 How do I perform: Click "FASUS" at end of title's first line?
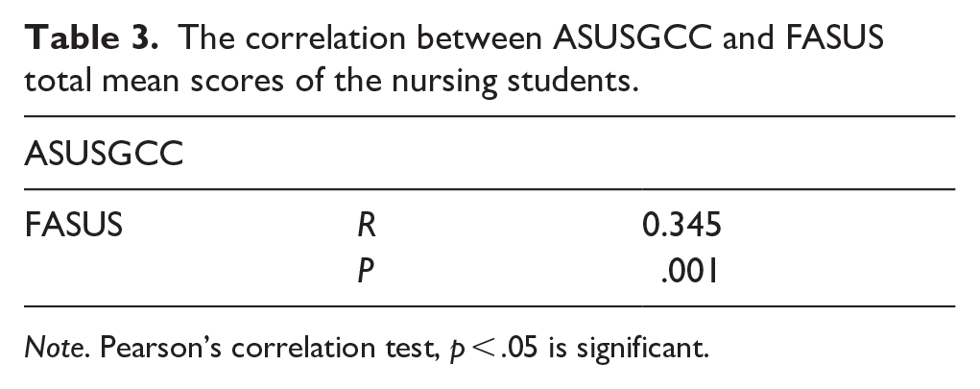point(834,38)
